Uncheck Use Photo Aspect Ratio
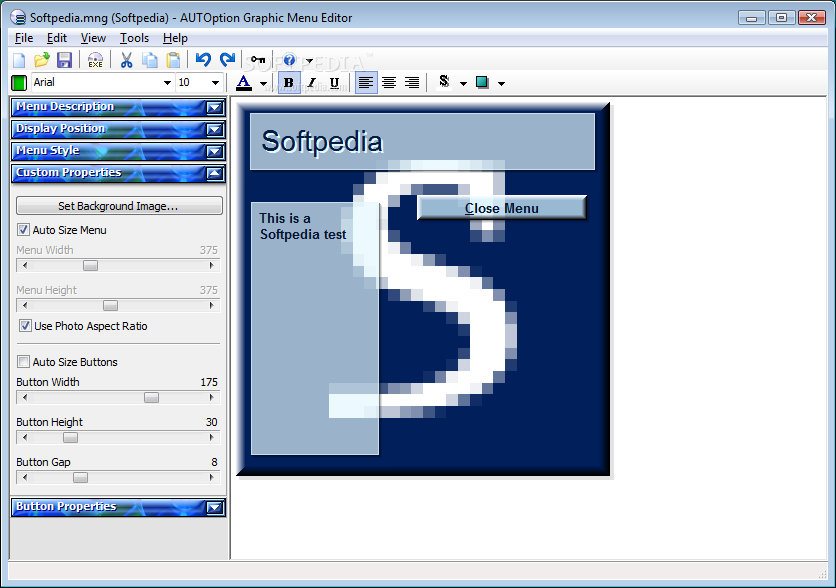 coord(25,326)
